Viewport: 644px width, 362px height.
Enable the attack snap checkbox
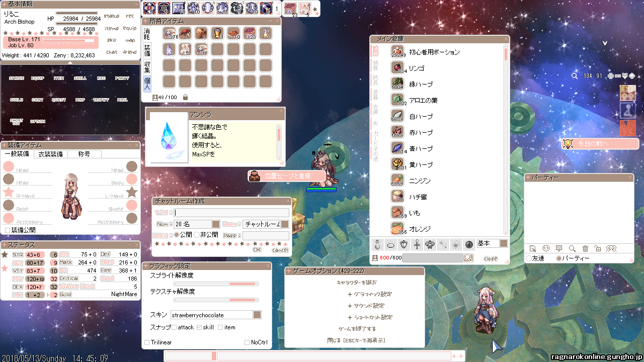[174, 328]
